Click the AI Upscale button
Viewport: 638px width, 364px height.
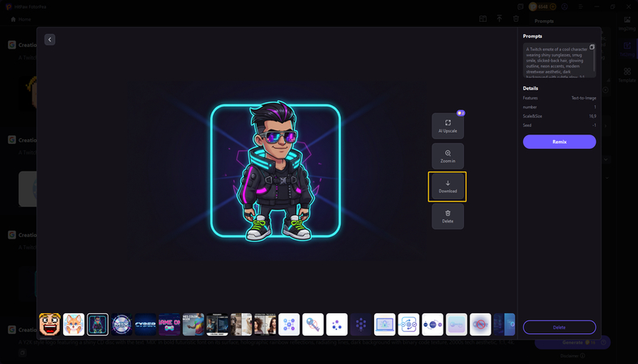[448, 126]
